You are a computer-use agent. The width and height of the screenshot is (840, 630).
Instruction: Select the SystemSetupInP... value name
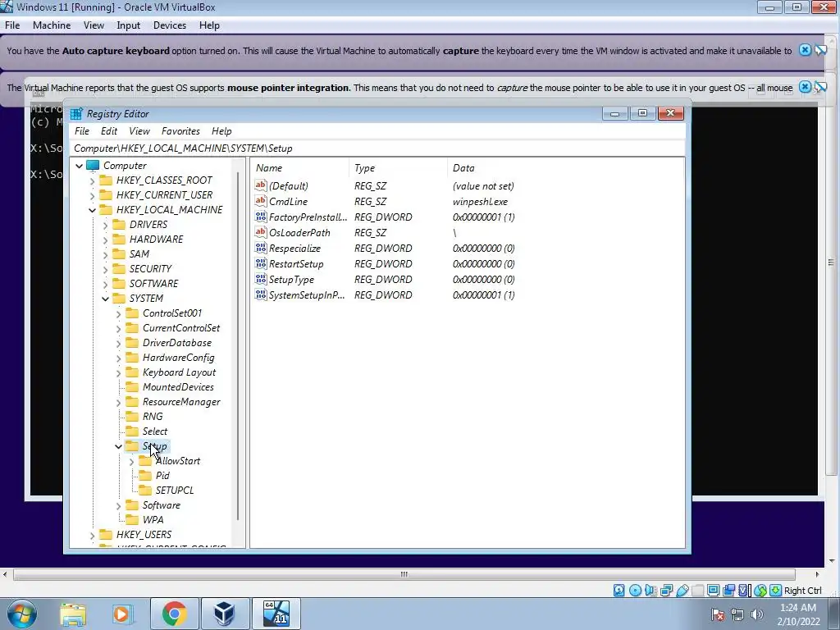(307, 294)
